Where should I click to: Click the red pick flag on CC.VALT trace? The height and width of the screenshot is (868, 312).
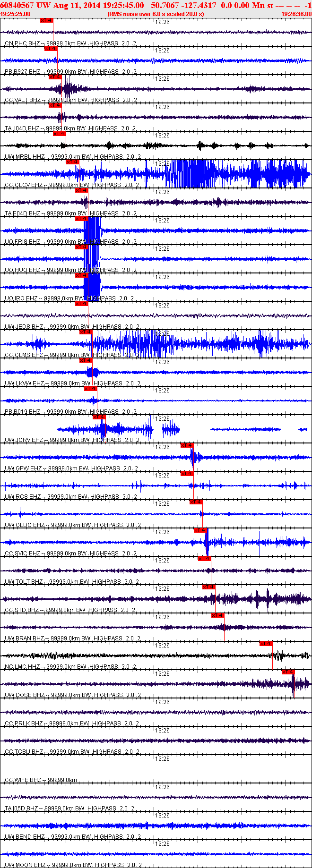(55, 77)
